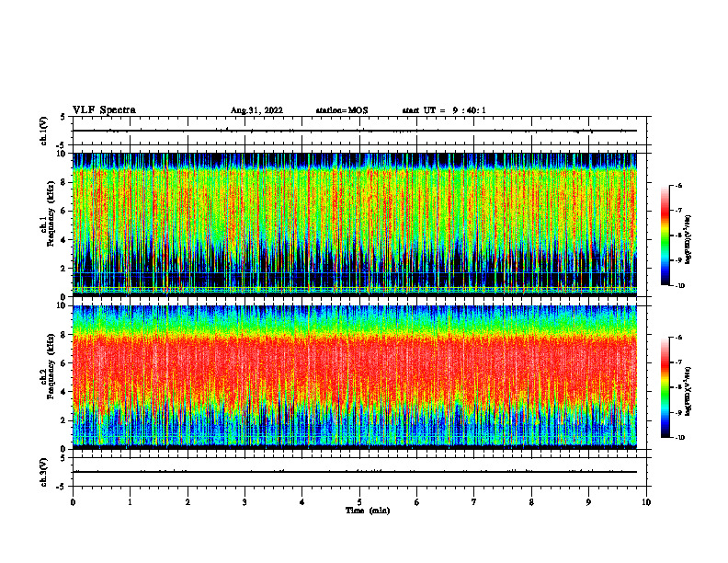Click the "-10" label on ch.1 color bar
Viewport: 728px width, 563px height.
click(x=679, y=286)
